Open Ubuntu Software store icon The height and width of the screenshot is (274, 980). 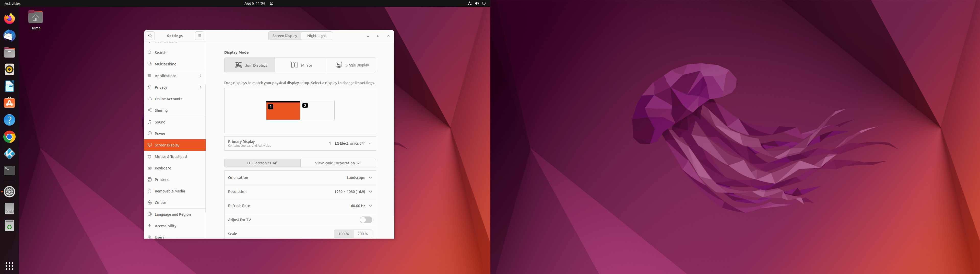9,103
